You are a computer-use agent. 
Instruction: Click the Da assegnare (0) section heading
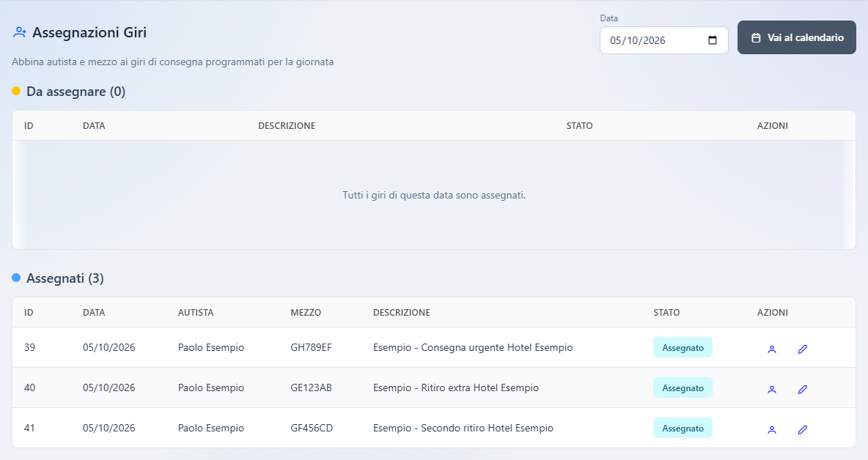click(x=76, y=92)
